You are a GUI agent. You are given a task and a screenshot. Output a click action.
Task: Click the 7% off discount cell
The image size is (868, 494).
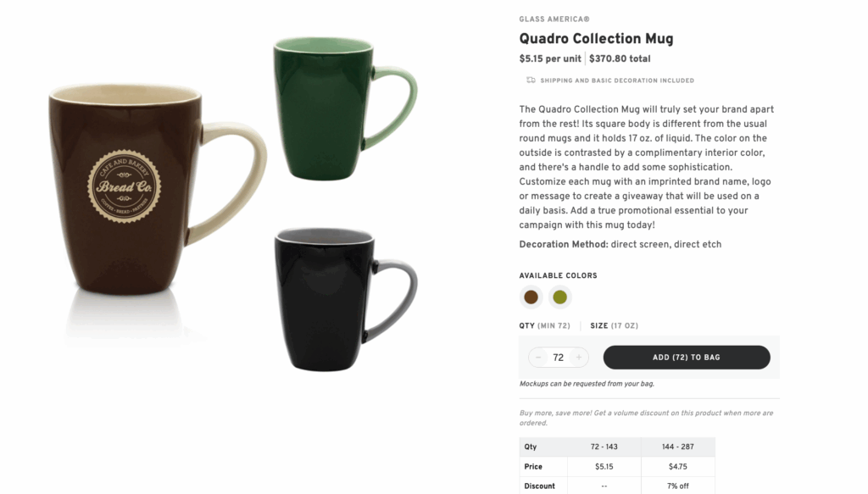click(677, 486)
